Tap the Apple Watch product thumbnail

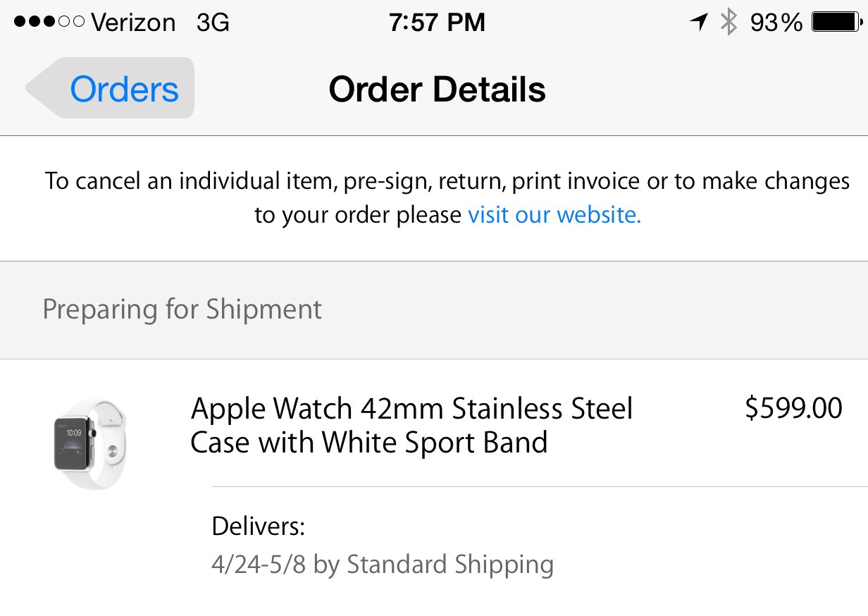(89, 444)
